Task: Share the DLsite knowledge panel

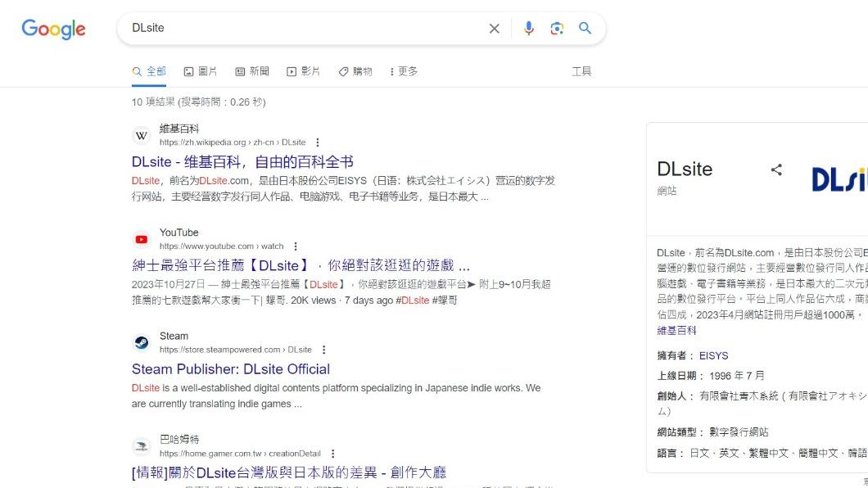Action: [x=776, y=169]
